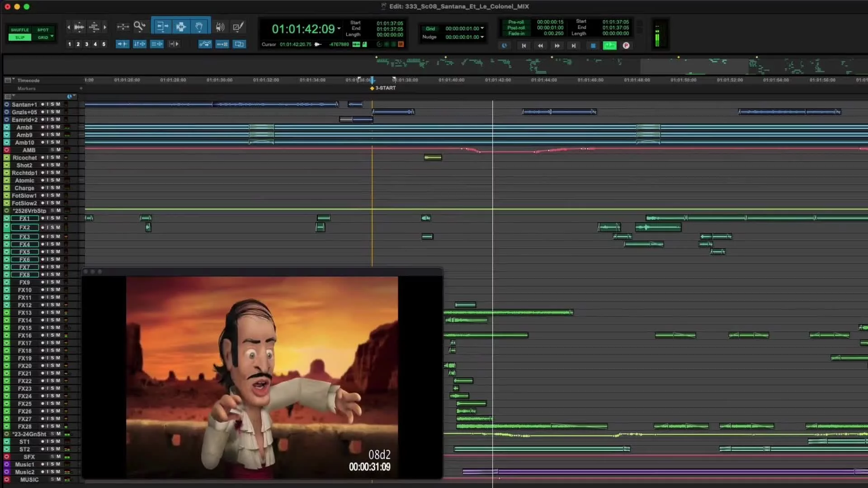Click the audio waveform zoom icon

79,27
